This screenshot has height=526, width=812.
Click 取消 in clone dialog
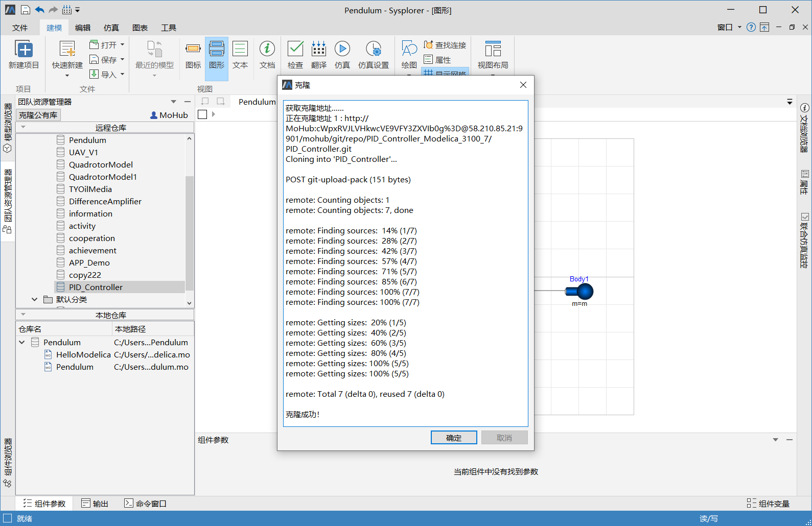point(504,438)
